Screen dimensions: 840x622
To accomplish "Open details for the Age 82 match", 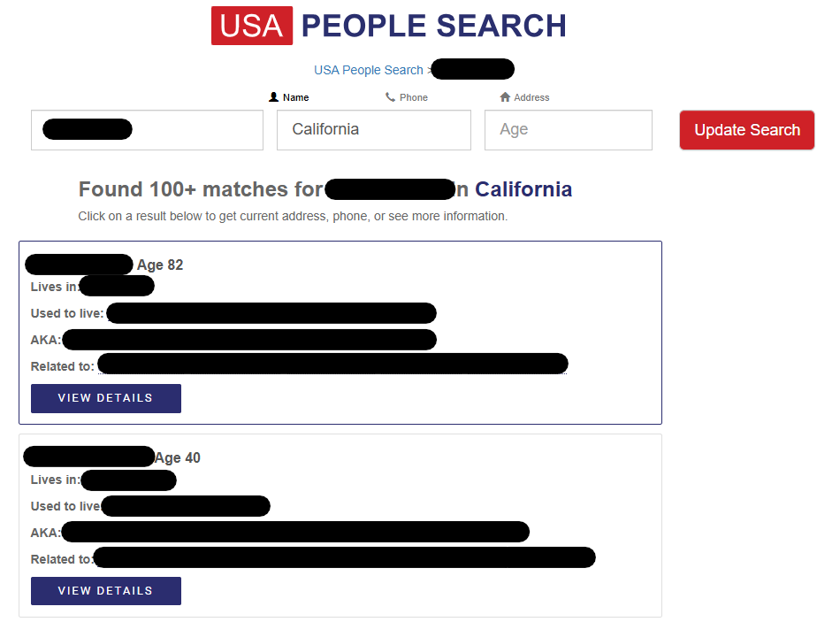I will coord(105,398).
